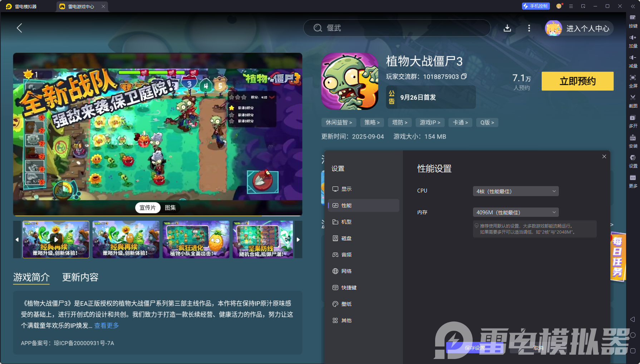The image size is (640, 364).
Task: Open the Q版 category tag
Action: click(487, 123)
